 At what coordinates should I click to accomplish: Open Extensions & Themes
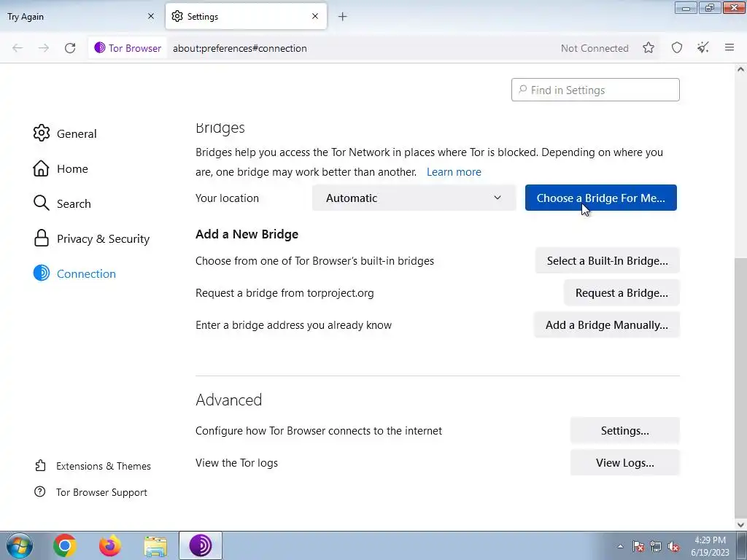(x=93, y=466)
